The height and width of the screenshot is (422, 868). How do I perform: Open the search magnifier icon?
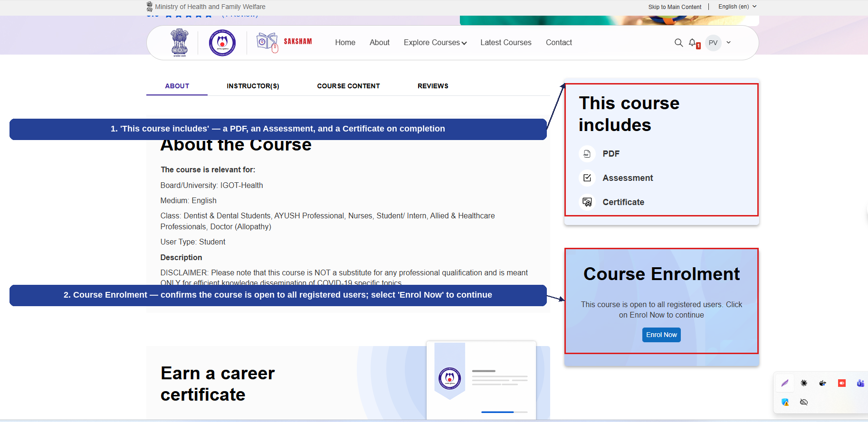click(678, 43)
